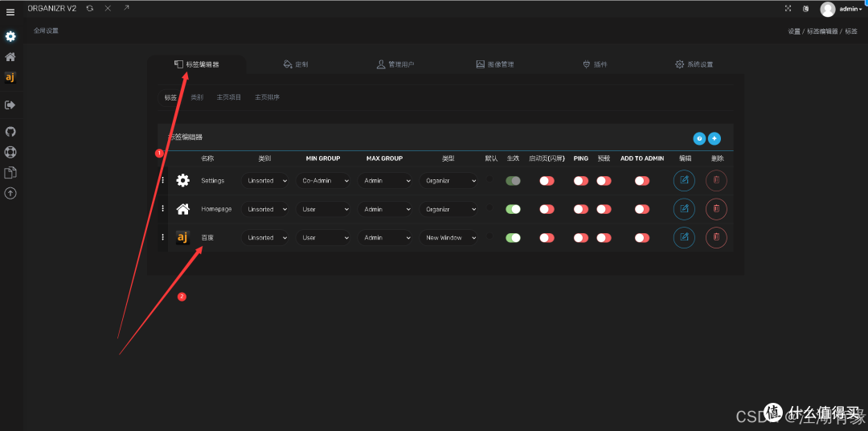This screenshot has width=868, height=431.
Task: Open New Window type dropdown for 百度
Action: point(448,238)
